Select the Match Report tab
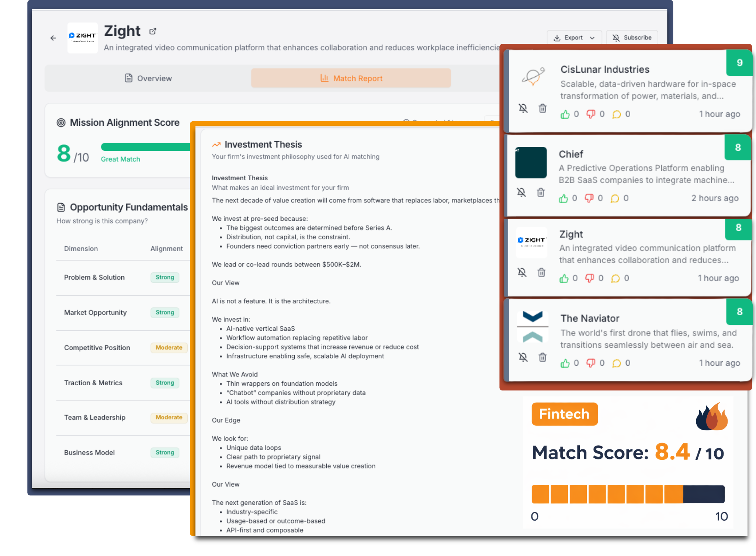 (x=351, y=78)
